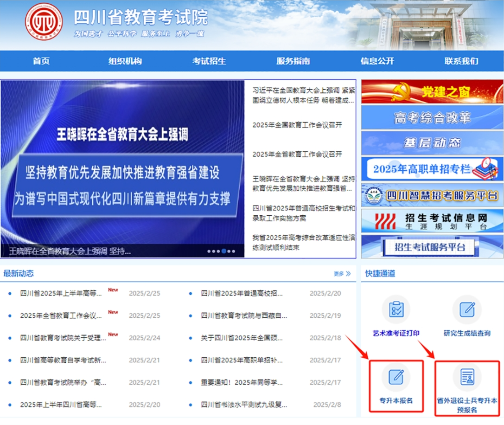The height and width of the screenshot is (425, 504).
Task: Click the 2025年高职单招专栏 banner
Action: (x=432, y=169)
